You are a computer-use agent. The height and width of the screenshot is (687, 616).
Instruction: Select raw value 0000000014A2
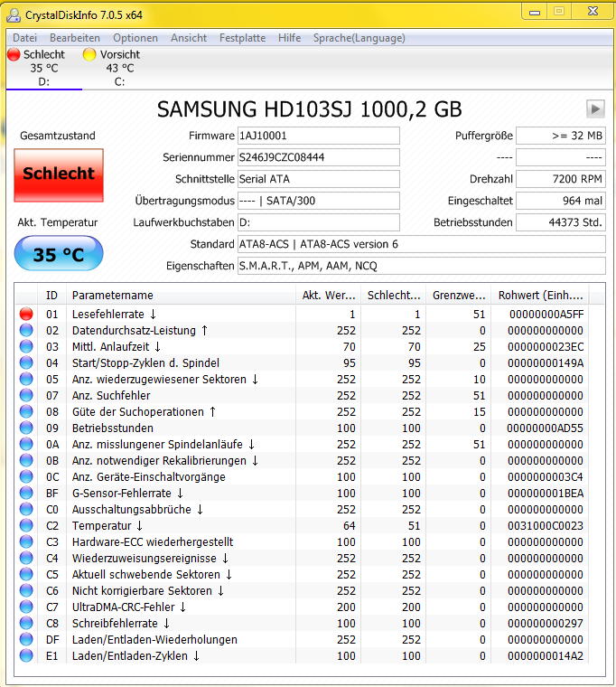[545, 656]
